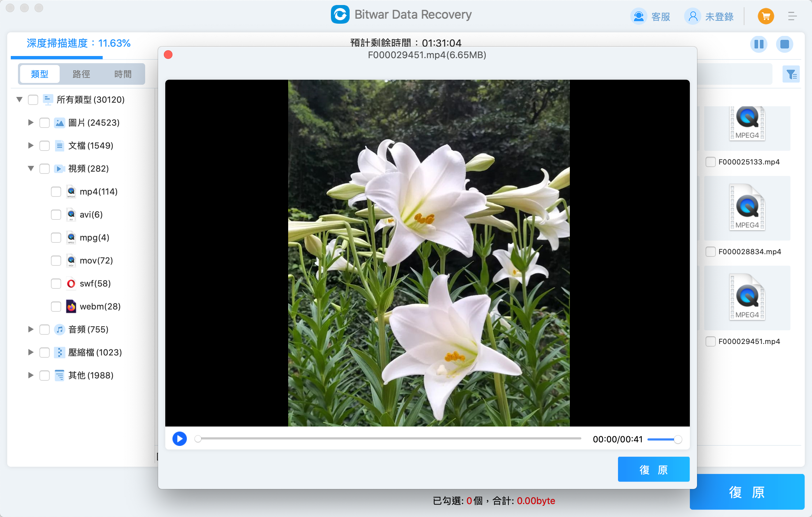The height and width of the screenshot is (517, 812).
Task: Check the mpg(4) checkbox
Action: 56,238
